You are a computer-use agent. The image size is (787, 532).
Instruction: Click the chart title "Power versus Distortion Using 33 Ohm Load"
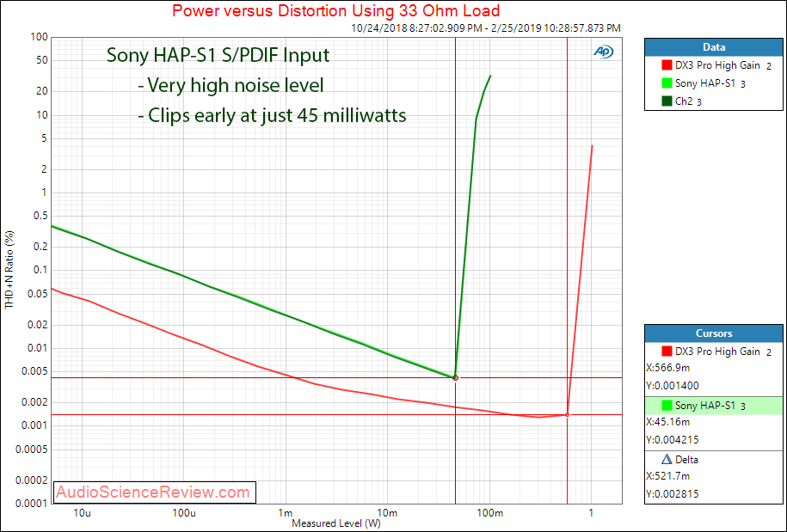[x=335, y=10]
